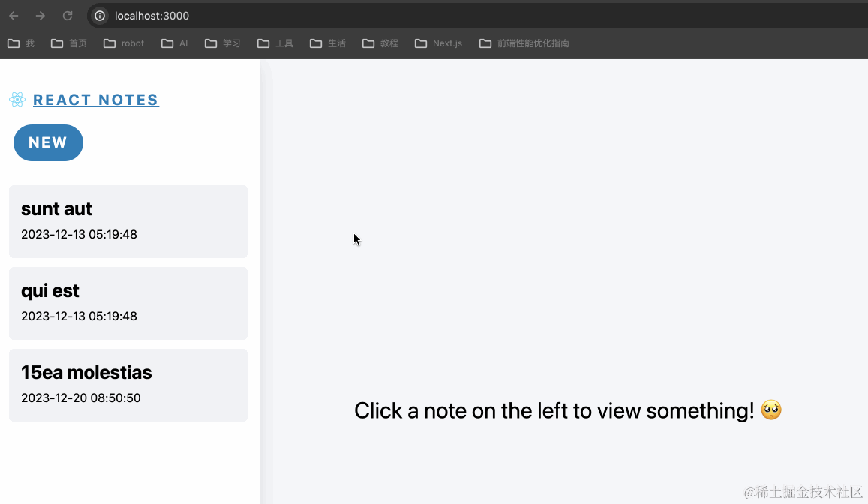The image size is (868, 504).
Task: Reload the page using the refresh icon
Action: (x=66, y=15)
